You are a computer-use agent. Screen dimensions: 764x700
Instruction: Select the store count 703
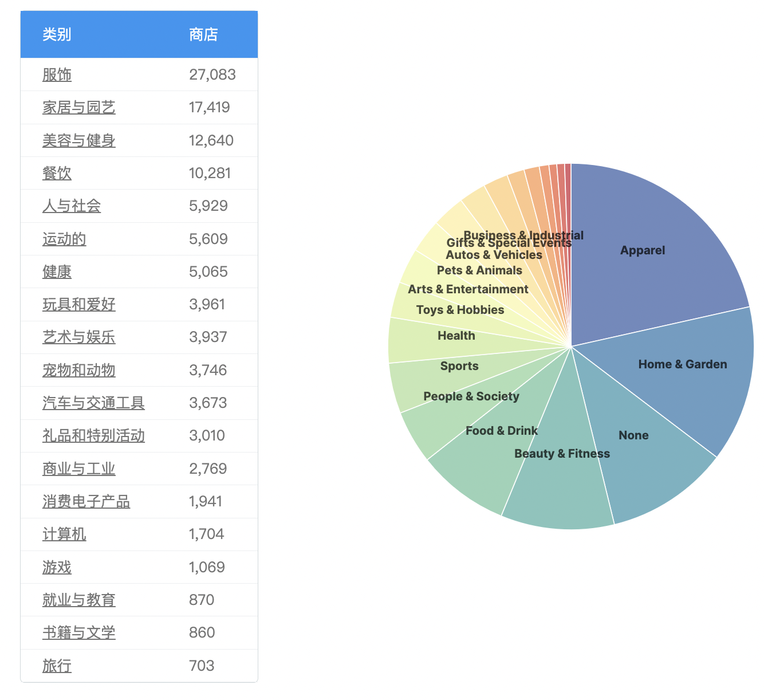(x=202, y=666)
